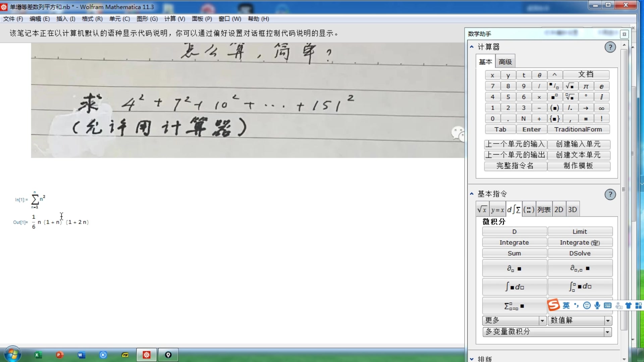This screenshot has width=644, height=362.
Task: Click the DSolve button
Action: point(580,253)
